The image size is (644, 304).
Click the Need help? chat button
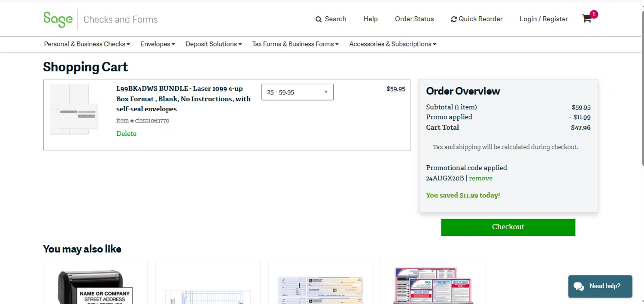(x=600, y=286)
